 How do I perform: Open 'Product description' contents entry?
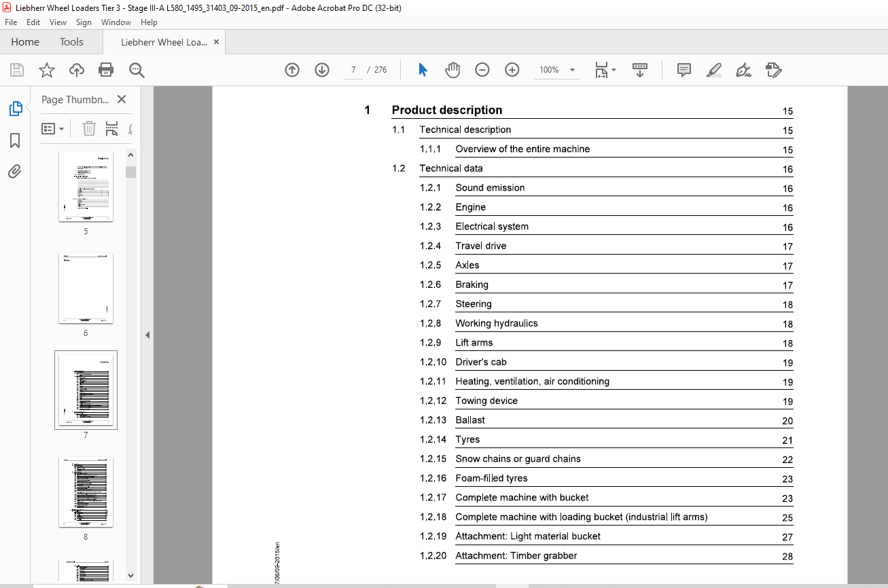coord(447,110)
